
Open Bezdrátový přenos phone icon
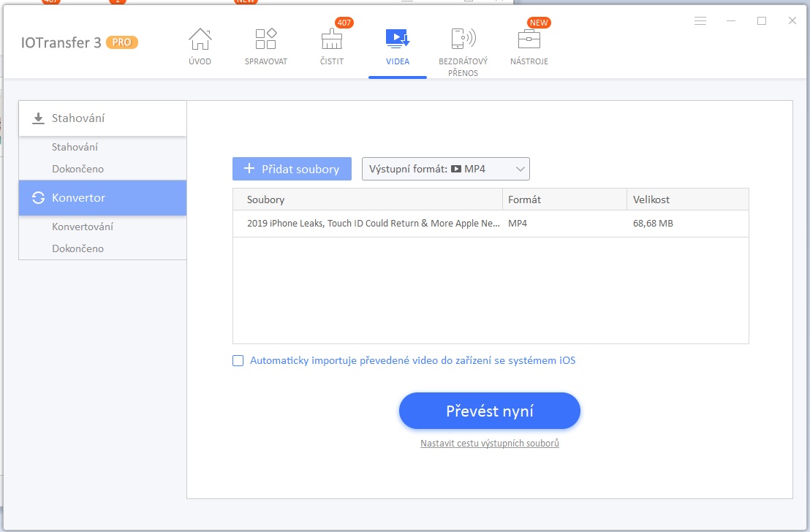pos(463,39)
